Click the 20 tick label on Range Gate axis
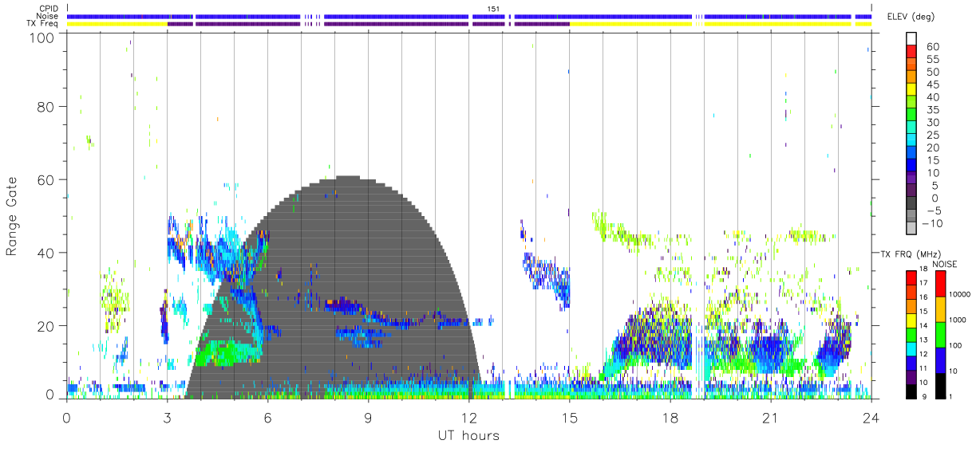 (x=45, y=326)
